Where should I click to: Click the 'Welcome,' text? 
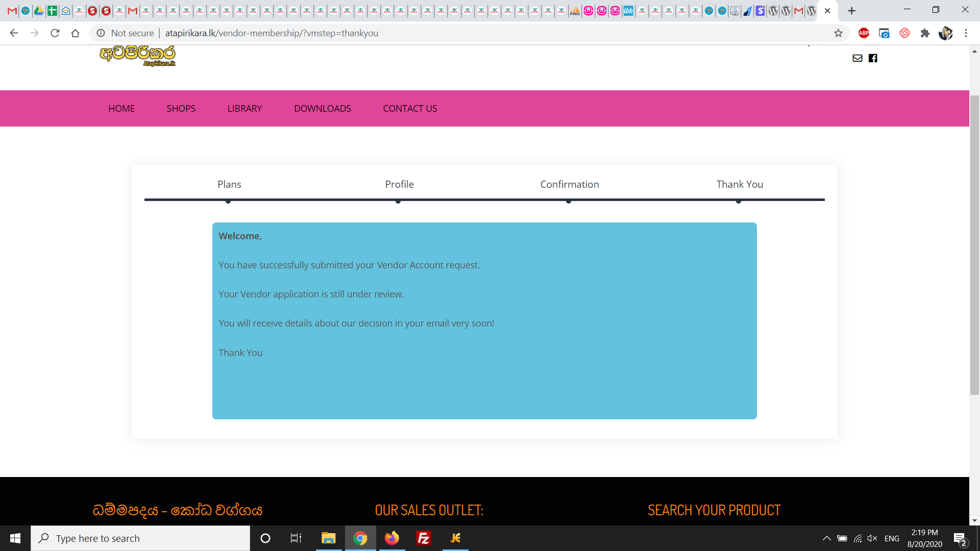[240, 236]
